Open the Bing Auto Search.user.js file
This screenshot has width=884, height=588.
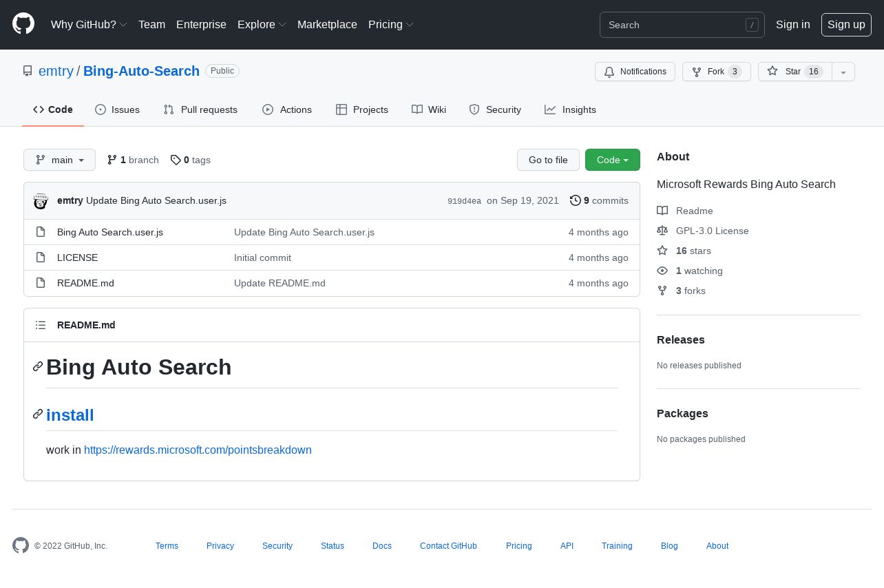pos(110,232)
